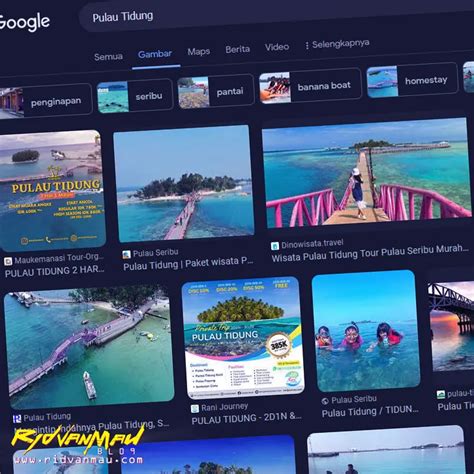
Task: Open the Maps tab
Action: pyautogui.click(x=199, y=52)
